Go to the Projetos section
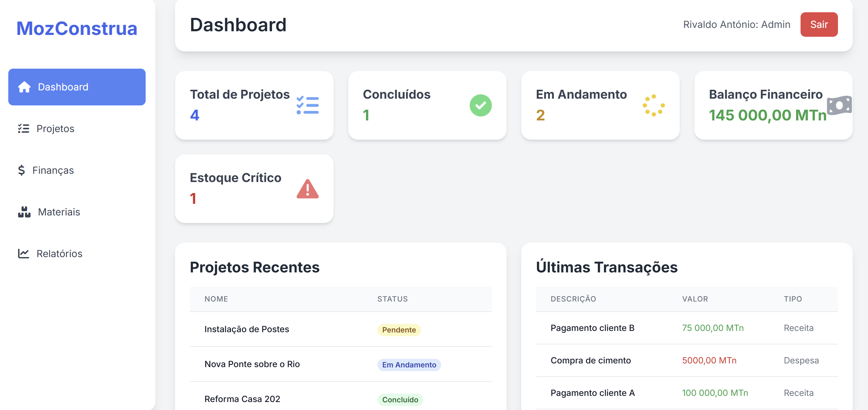The image size is (868, 410). pos(55,128)
